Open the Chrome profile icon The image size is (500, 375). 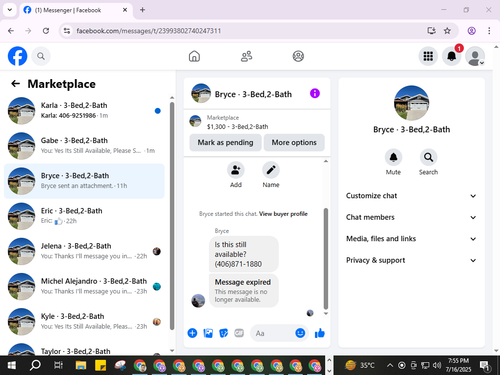[x=471, y=31]
